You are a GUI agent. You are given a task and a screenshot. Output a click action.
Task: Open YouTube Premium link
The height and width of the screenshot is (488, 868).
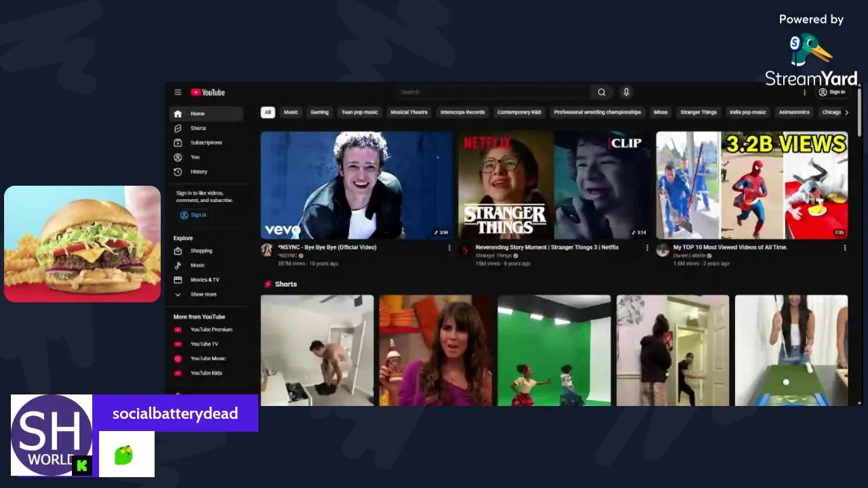click(x=206, y=330)
